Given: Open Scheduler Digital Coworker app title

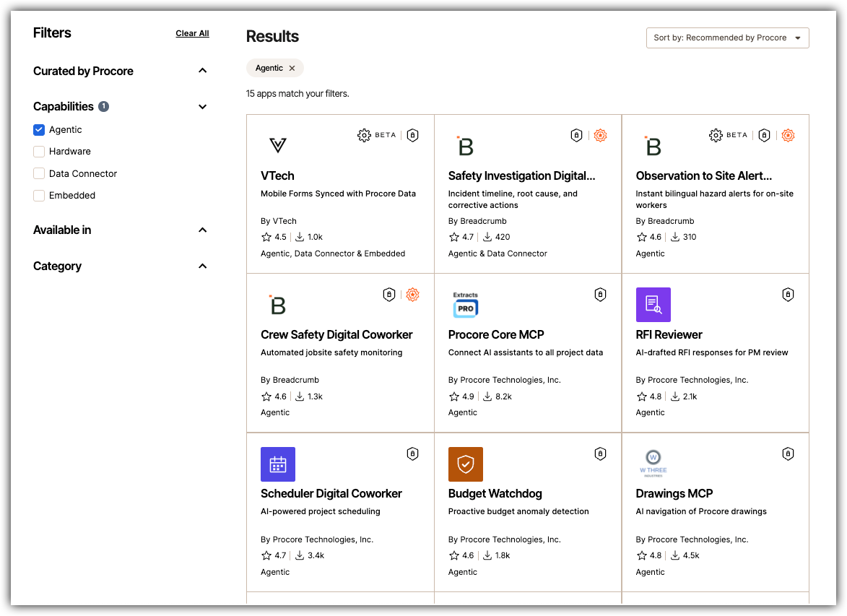Looking at the screenshot, I should tap(331, 493).
